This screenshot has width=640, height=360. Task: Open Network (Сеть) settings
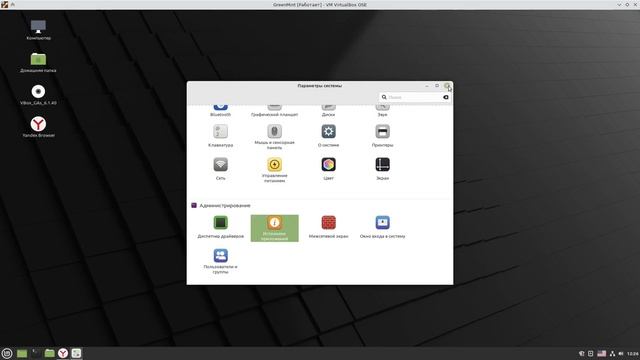tap(220, 169)
